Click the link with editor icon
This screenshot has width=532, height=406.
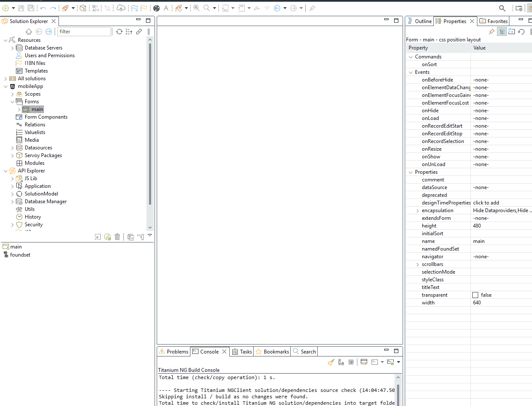pyautogui.click(x=139, y=32)
